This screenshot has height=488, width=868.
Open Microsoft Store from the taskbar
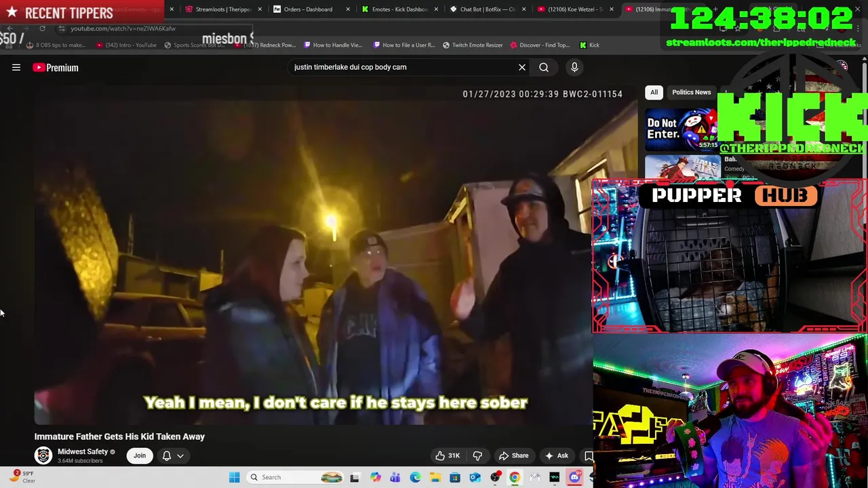tap(455, 477)
